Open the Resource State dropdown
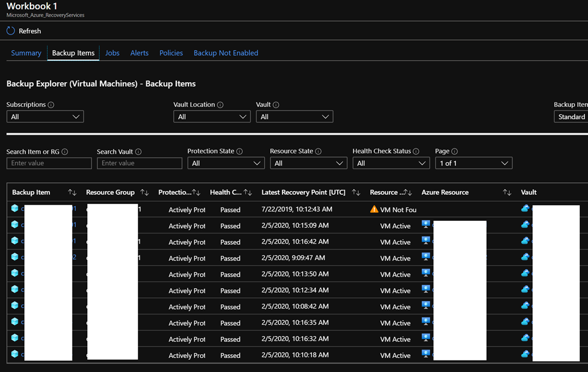 308,163
